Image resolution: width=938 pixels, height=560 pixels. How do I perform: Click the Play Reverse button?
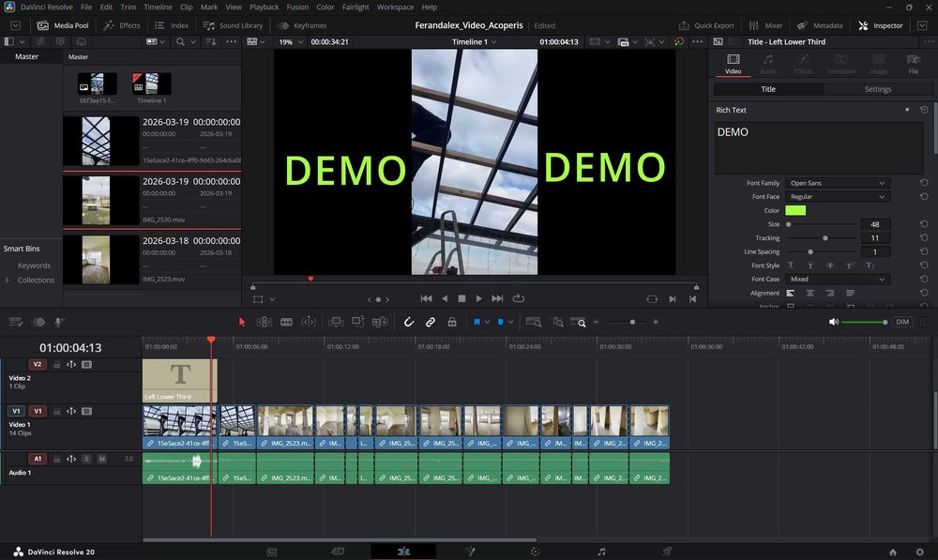click(445, 298)
